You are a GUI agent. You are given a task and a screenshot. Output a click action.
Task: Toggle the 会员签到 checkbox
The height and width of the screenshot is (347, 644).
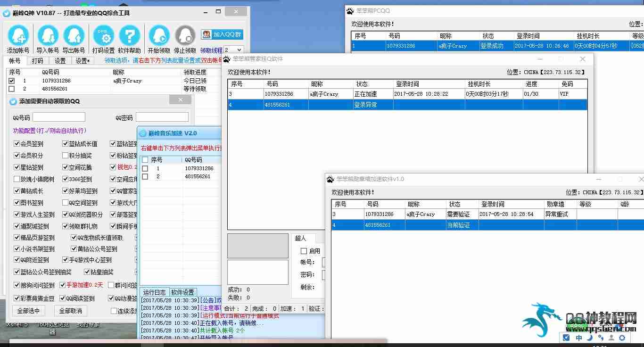coord(17,144)
